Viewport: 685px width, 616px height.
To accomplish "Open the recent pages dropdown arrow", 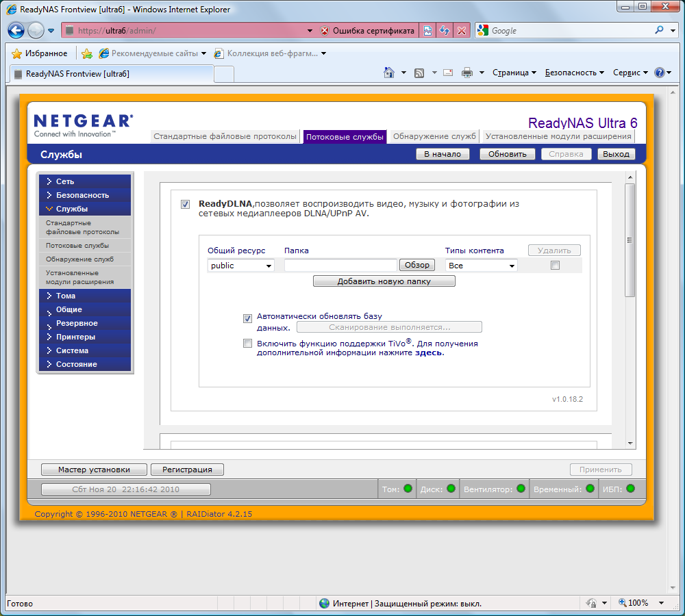I will (51, 31).
